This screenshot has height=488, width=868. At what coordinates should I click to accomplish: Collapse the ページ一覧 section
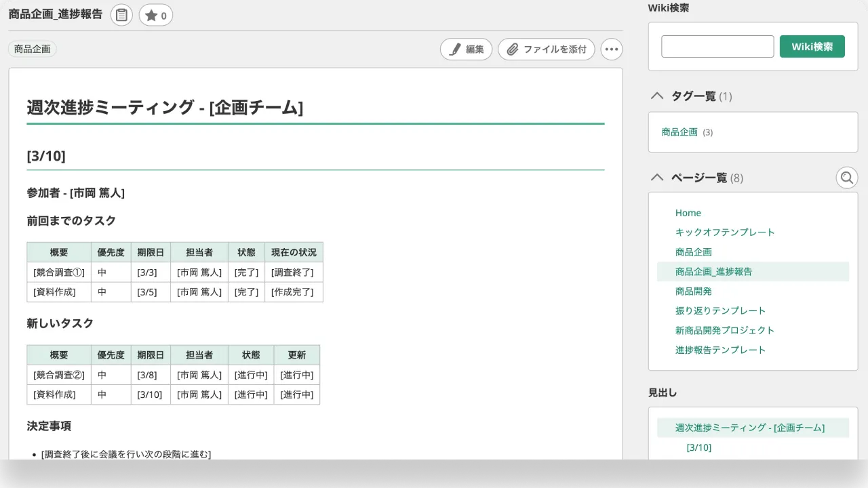tap(656, 177)
